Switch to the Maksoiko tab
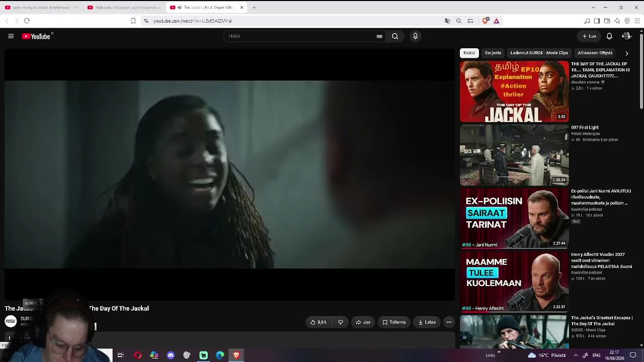This screenshot has height=362, width=644. pyautogui.click(x=124, y=8)
